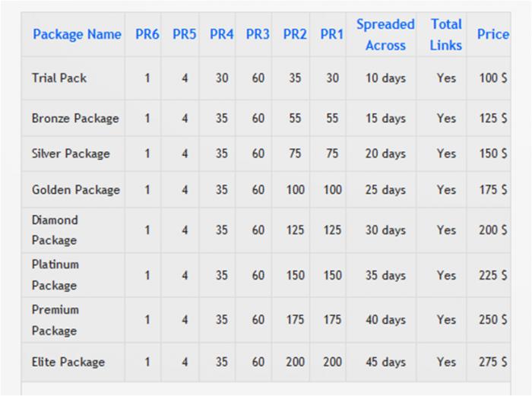
Task: Click the PR1 header link
Action: pos(331,34)
